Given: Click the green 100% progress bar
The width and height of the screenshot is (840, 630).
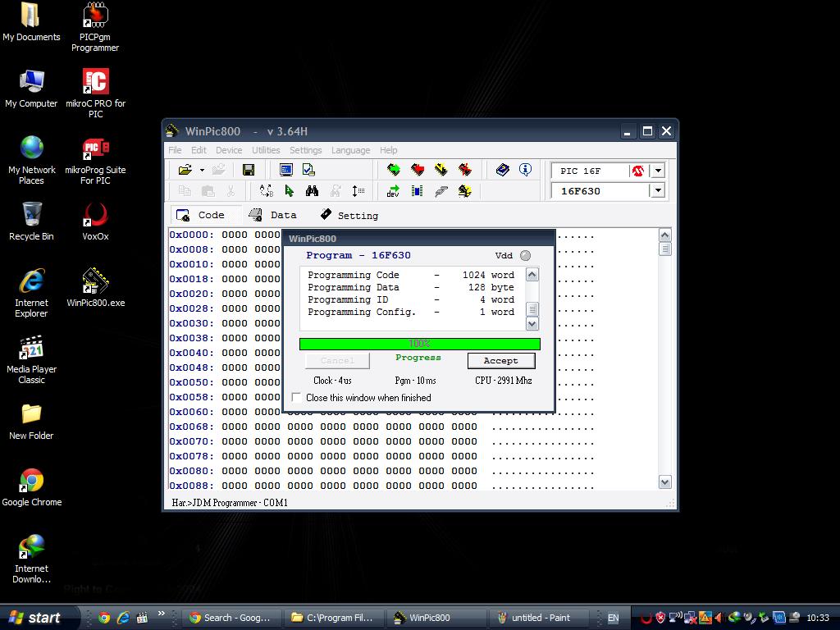Looking at the screenshot, I should [x=419, y=344].
